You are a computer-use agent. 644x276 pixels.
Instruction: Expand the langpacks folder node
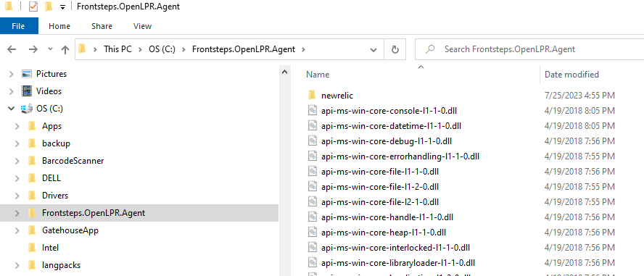click(17, 265)
